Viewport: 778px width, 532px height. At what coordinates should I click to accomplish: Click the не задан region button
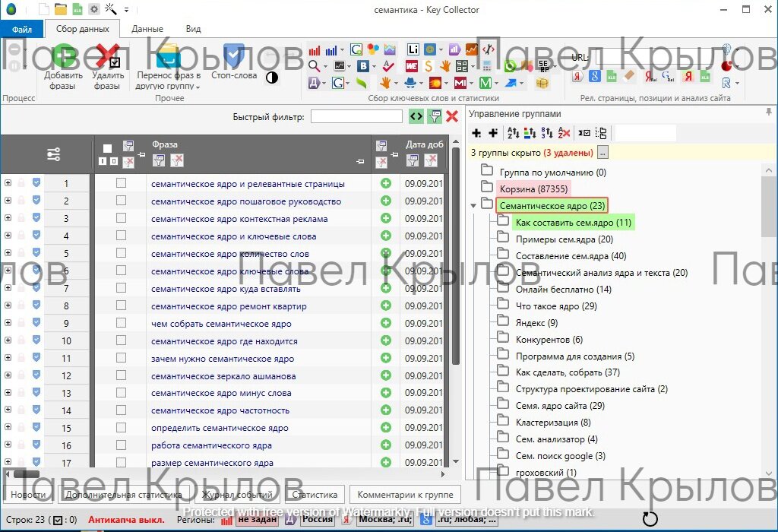click(257, 519)
